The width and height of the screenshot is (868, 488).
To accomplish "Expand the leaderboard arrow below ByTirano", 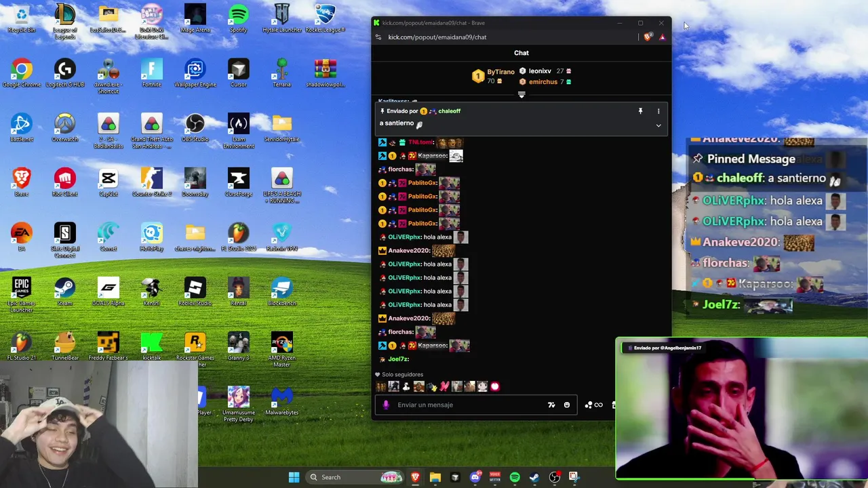I will pyautogui.click(x=521, y=95).
